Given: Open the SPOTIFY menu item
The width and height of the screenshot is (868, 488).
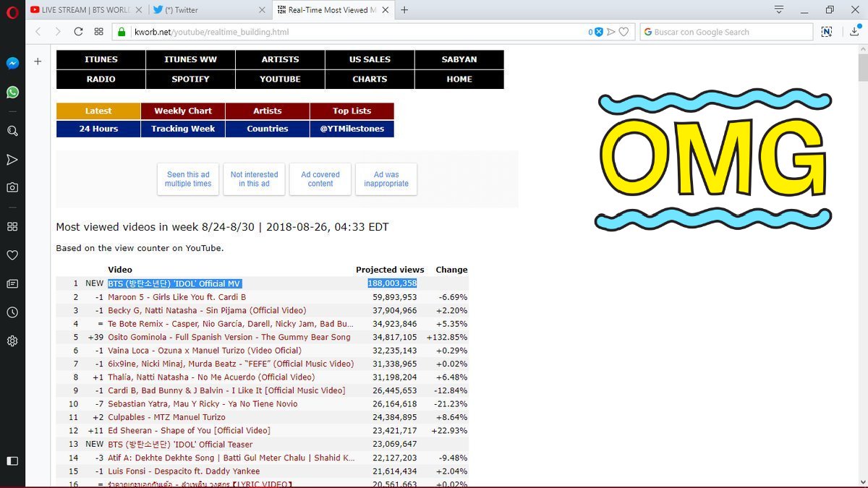Looking at the screenshot, I should 190,79.
